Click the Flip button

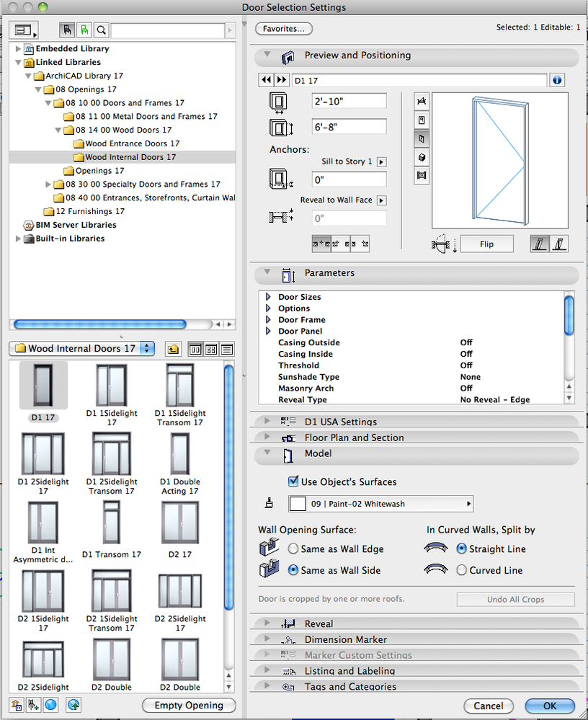tap(486, 244)
